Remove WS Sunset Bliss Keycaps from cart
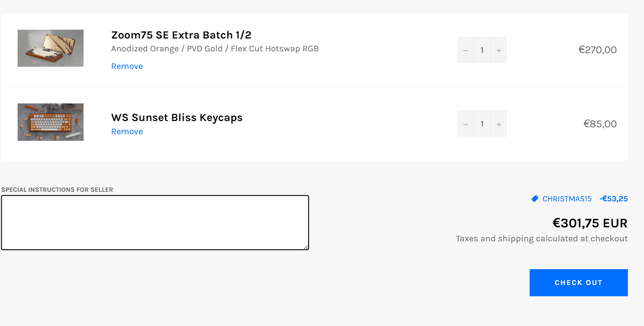644x326 pixels. click(127, 132)
